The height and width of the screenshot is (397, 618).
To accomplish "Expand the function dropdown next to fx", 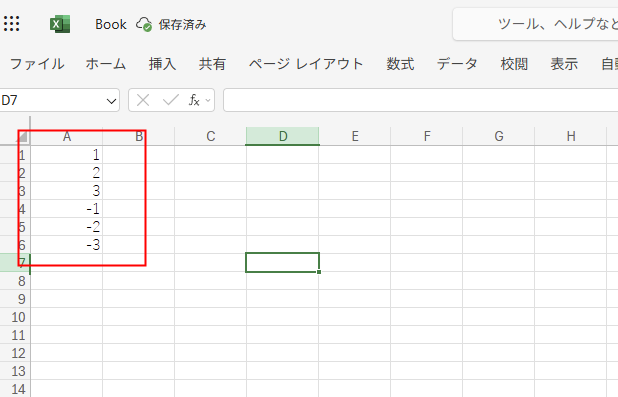I will click(208, 101).
